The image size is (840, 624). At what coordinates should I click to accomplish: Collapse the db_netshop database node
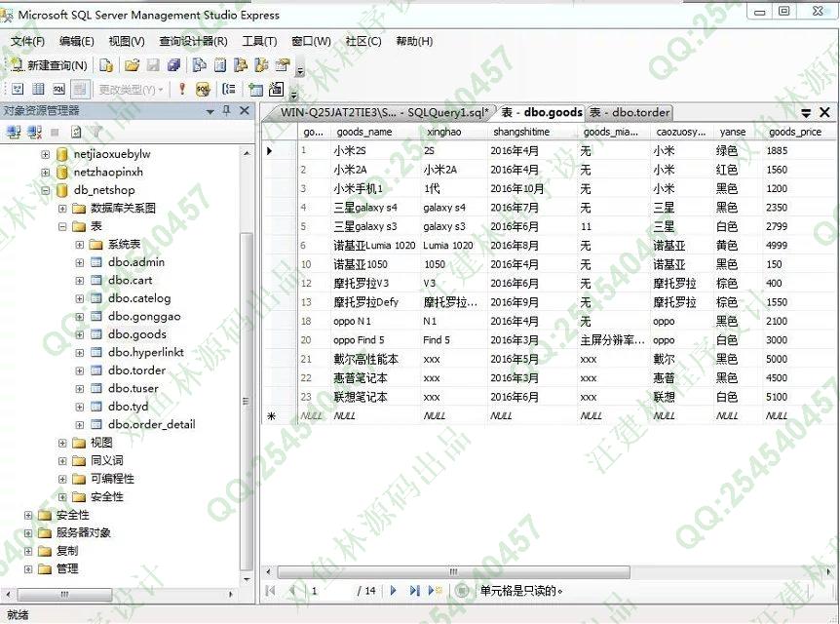[x=46, y=190]
